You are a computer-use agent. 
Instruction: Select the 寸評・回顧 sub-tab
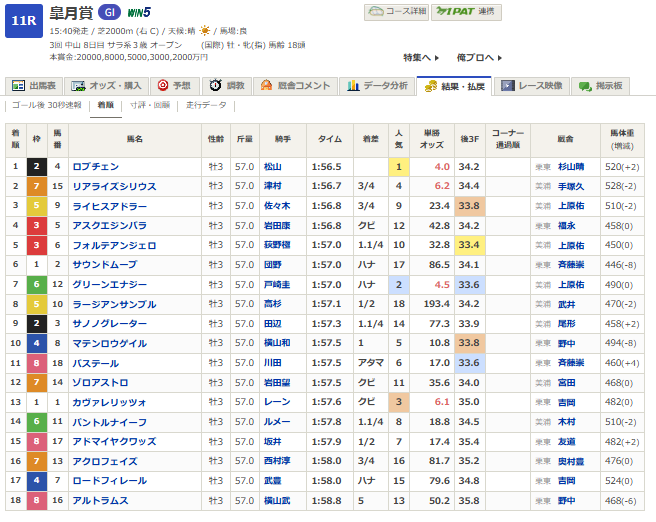150,105
